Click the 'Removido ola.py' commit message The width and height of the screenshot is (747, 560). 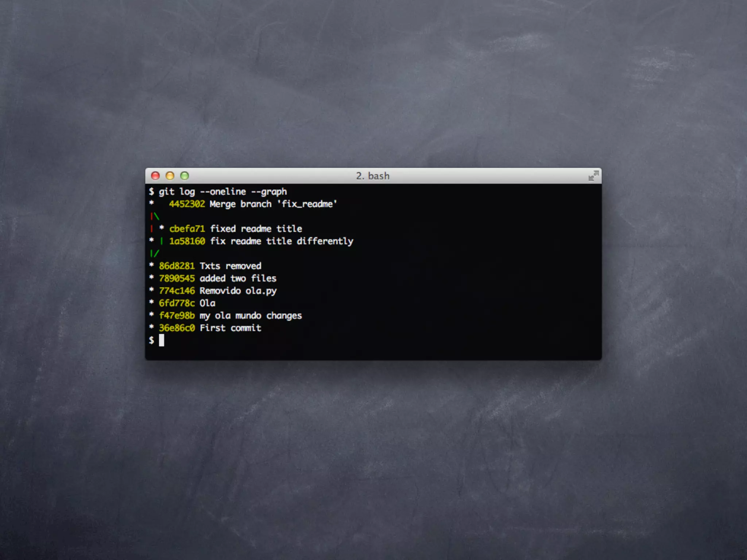[238, 291]
